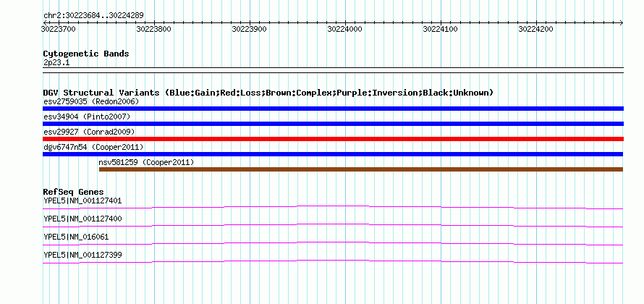Click the chr2:30223684..30224289 region label
The image size is (644, 304).
click(x=93, y=16)
